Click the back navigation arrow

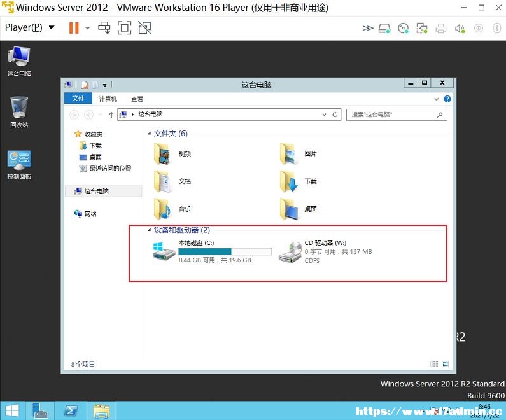click(x=74, y=115)
